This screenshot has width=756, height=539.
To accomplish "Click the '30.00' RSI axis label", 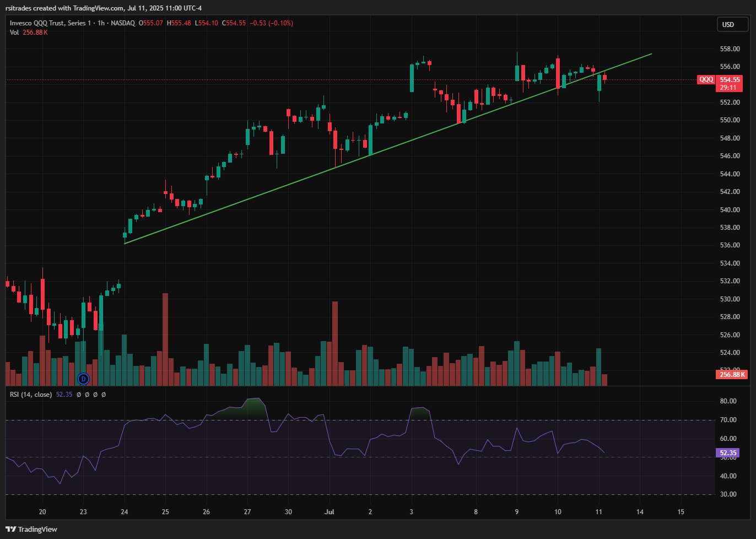I will [x=728, y=494].
